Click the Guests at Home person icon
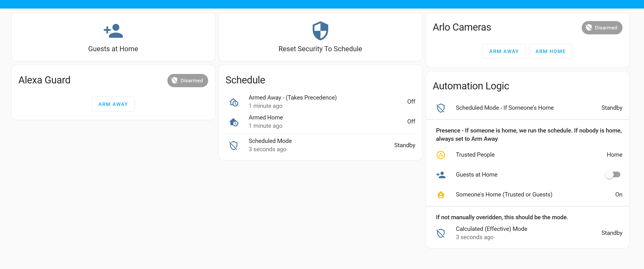The height and width of the screenshot is (269, 644). click(x=113, y=31)
